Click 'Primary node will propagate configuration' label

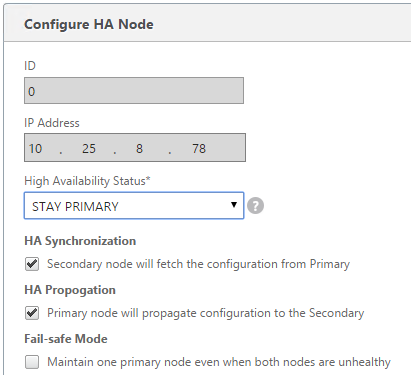(205, 313)
